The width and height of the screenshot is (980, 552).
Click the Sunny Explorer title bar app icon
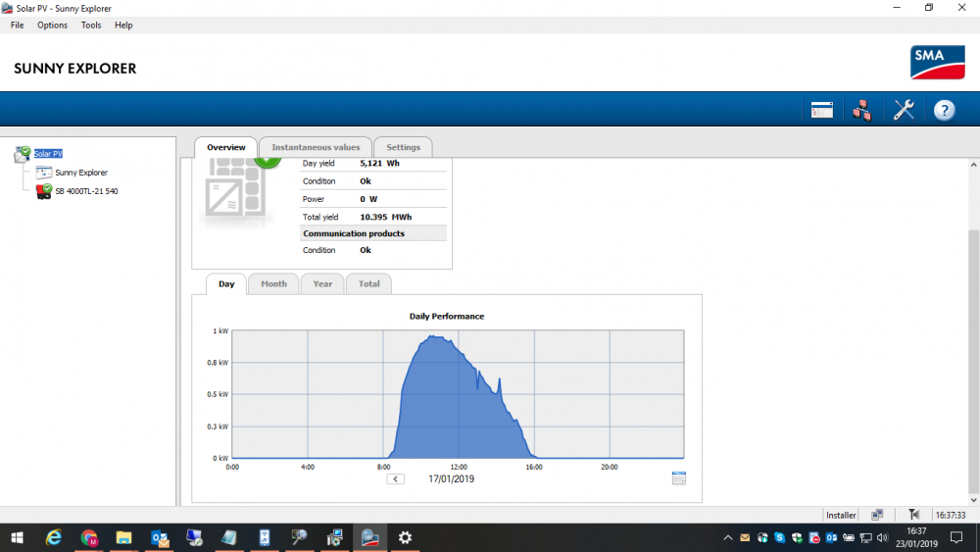[7, 8]
